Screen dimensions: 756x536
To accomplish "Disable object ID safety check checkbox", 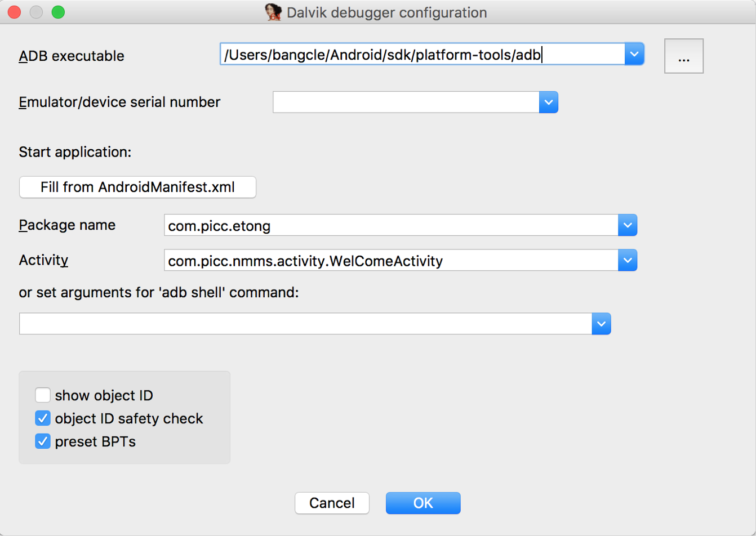I will click(43, 418).
